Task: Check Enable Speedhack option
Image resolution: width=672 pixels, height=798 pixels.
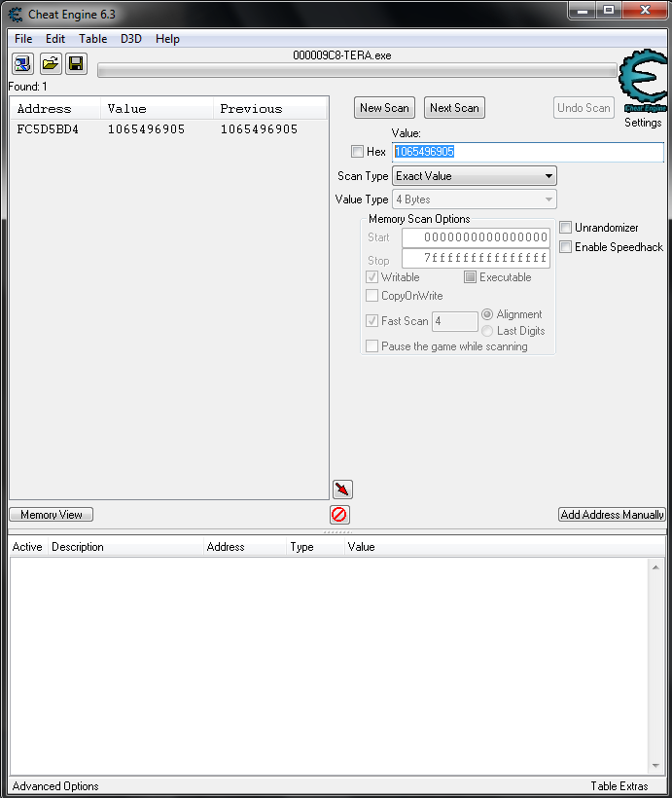Action: 566,247
